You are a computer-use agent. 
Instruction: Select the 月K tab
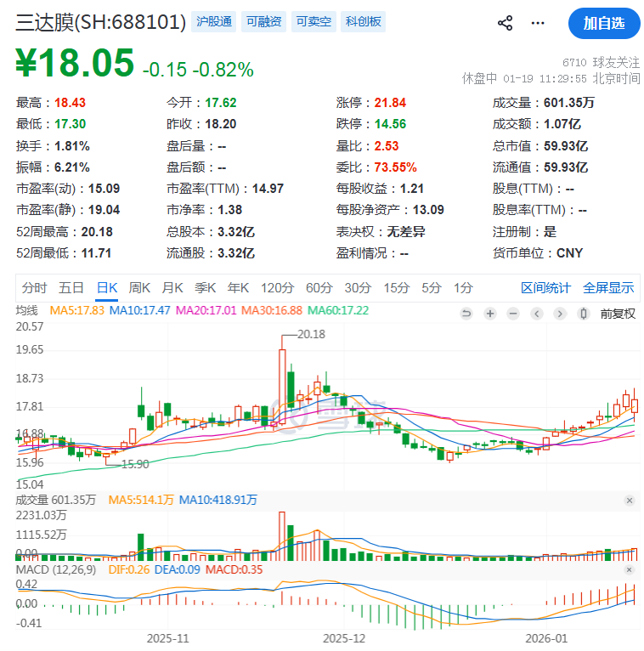click(172, 288)
